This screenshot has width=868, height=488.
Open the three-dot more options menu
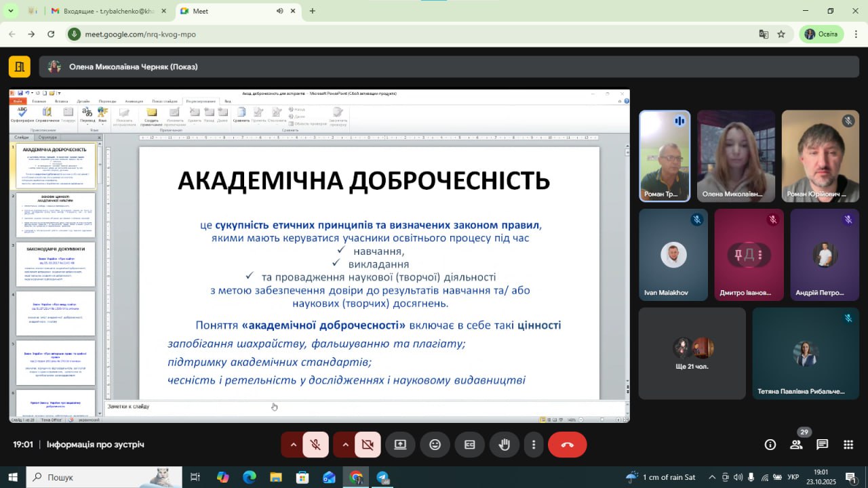pos(534,445)
